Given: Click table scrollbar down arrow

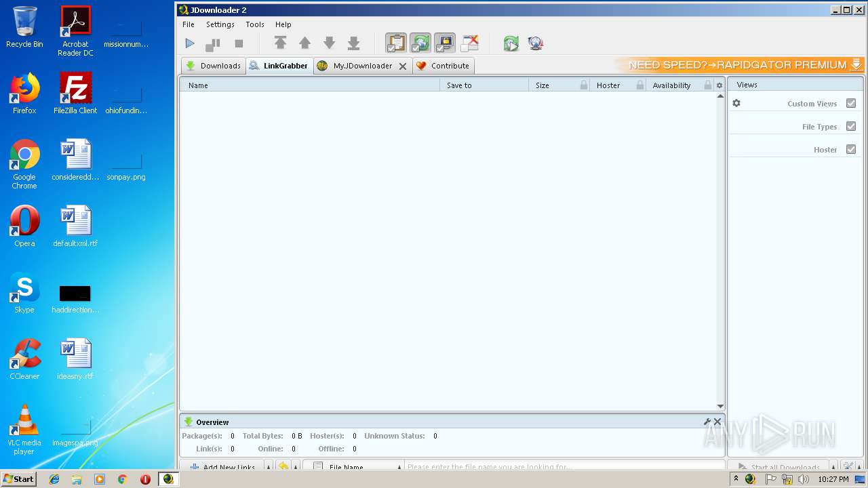Looking at the screenshot, I should [720, 406].
